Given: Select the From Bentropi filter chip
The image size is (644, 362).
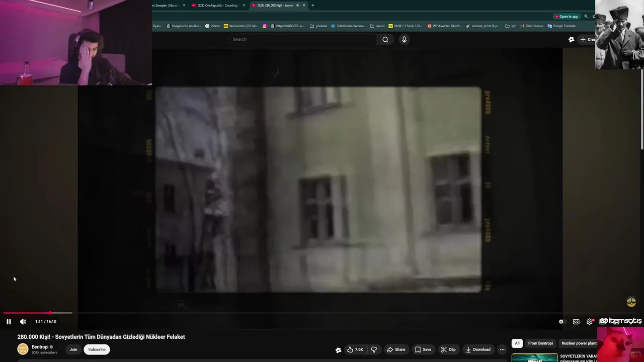Looking at the screenshot, I should point(540,343).
